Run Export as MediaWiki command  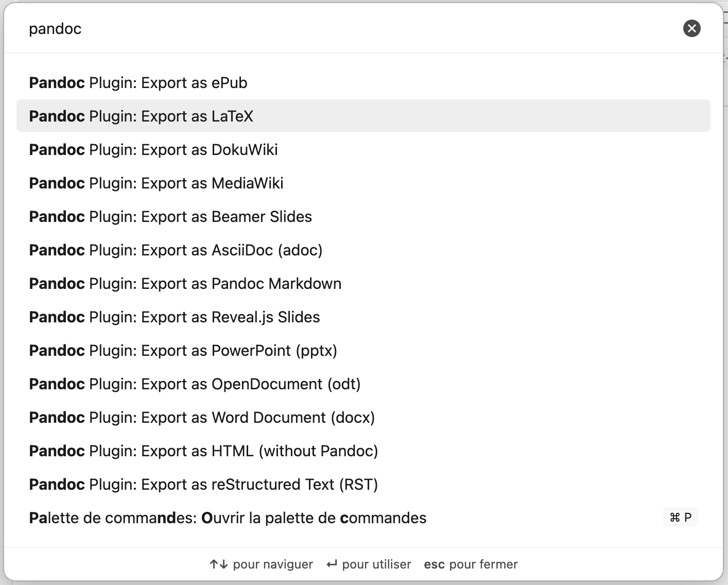coord(156,183)
